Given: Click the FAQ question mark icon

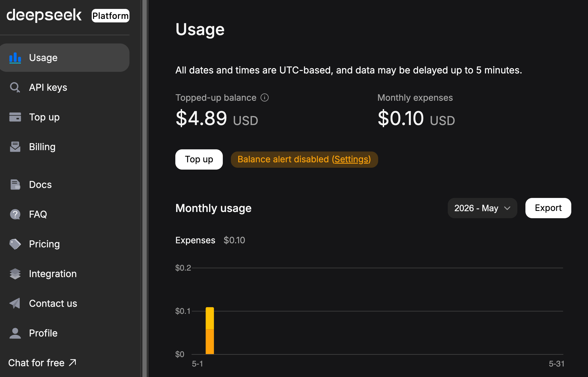Looking at the screenshot, I should point(15,214).
